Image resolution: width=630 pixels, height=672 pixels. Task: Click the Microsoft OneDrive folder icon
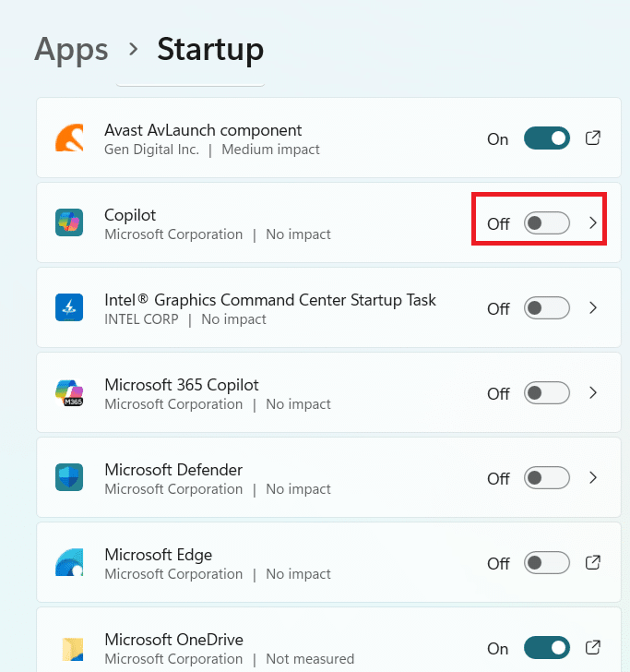pyautogui.click(x=70, y=647)
